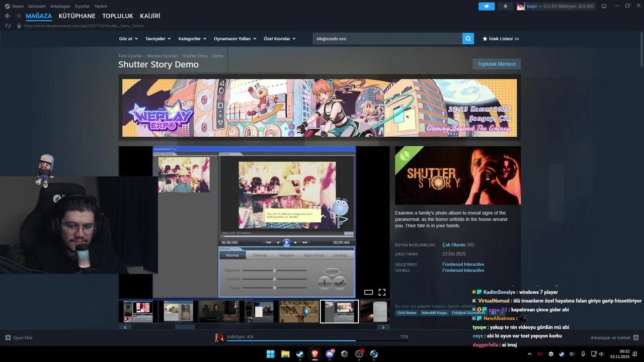Open the Oyunlar menu
This screenshot has height=362, width=644.
83,6
